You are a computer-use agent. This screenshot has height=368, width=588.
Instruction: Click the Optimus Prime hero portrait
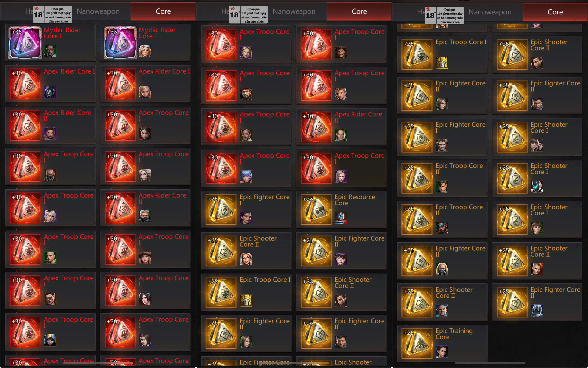click(x=341, y=218)
